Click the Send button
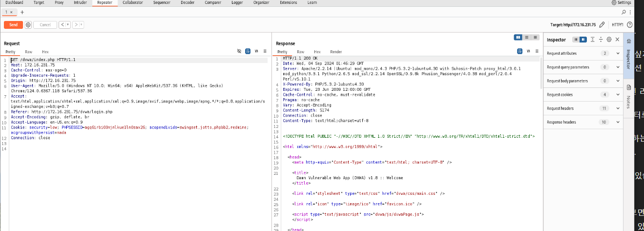644x231 pixels. pyautogui.click(x=13, y=25)
